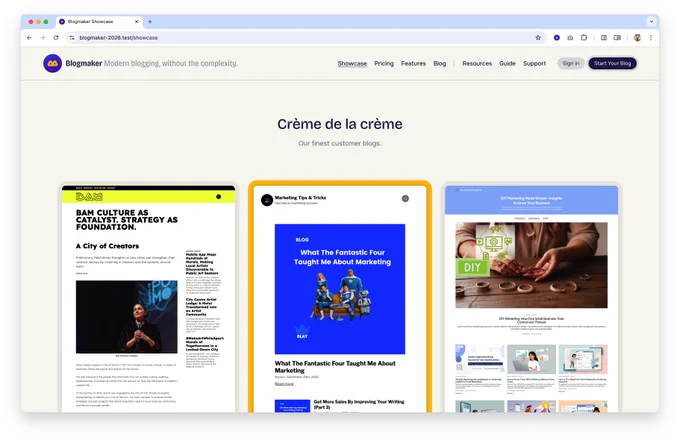Click the purple circle extension icon

(x=557, y=38)
